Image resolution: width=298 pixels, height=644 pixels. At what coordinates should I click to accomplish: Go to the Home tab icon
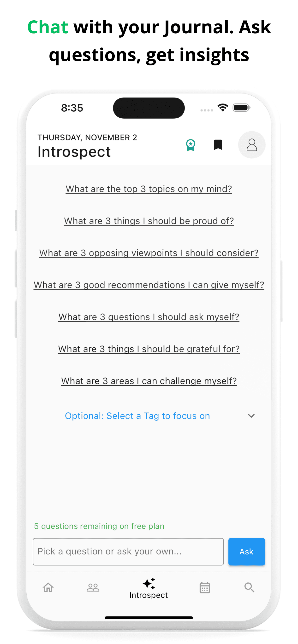click(48, 587)
